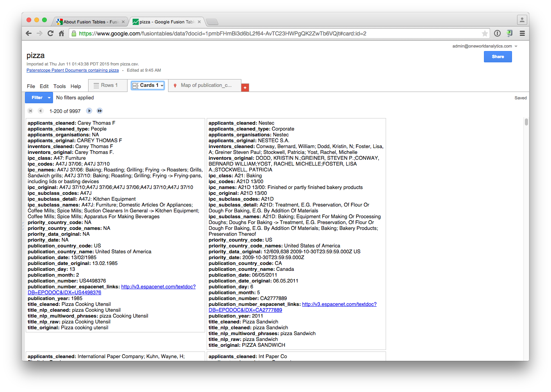551x392 pixels.
Task: Bookmark this page with the star icon
Action: coord(485,34)
